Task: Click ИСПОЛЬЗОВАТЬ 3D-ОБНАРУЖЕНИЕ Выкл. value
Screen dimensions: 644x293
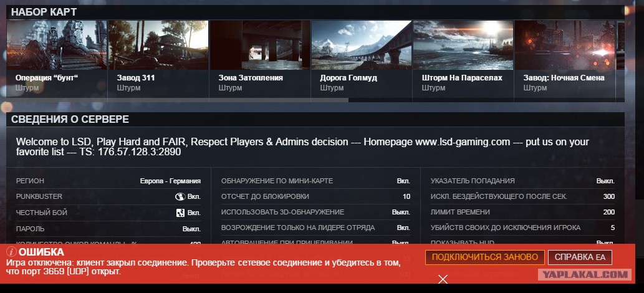Action: point(401,213)
